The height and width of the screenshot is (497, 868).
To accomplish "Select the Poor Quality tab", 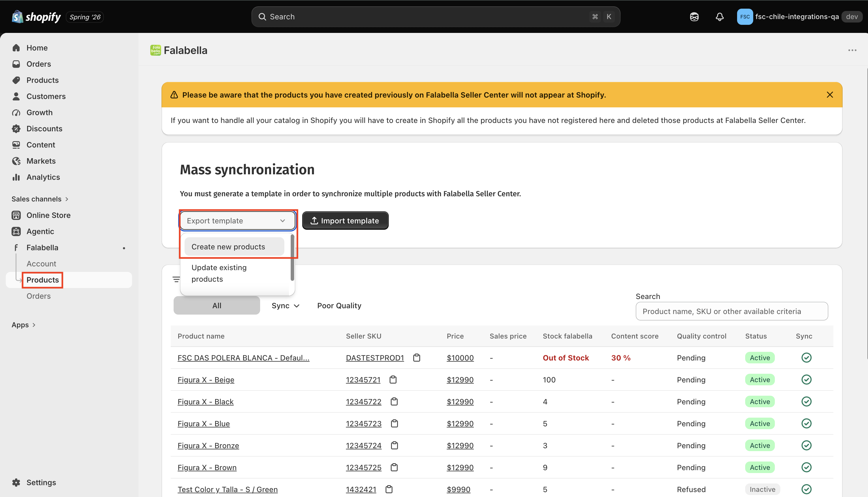I will tap(339, 306).
